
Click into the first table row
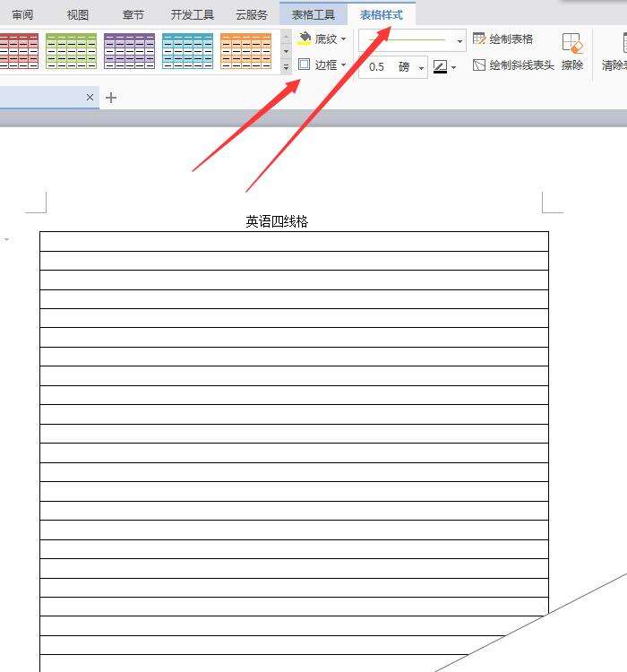point(294,241)
